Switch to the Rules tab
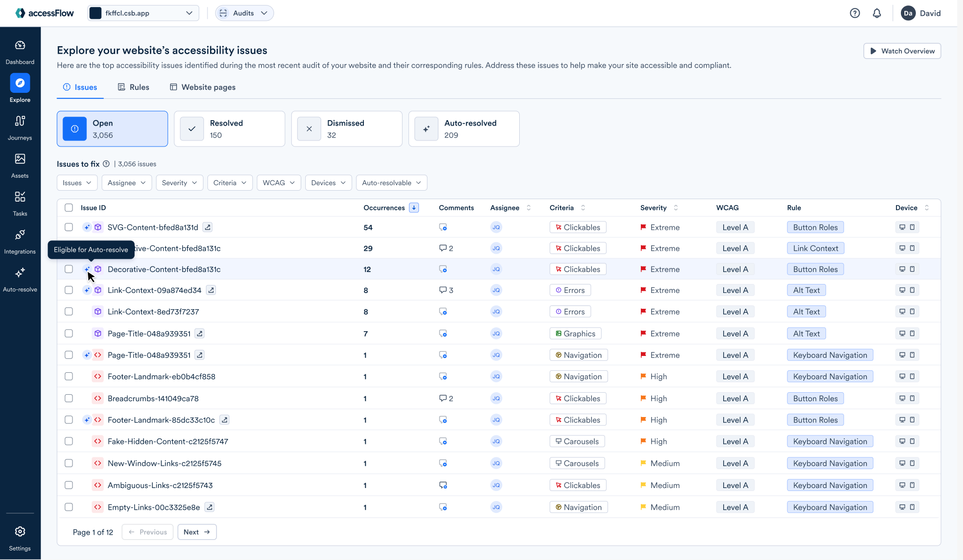The width and height of the screenshot is (963, 560). [x=133, y=87]
